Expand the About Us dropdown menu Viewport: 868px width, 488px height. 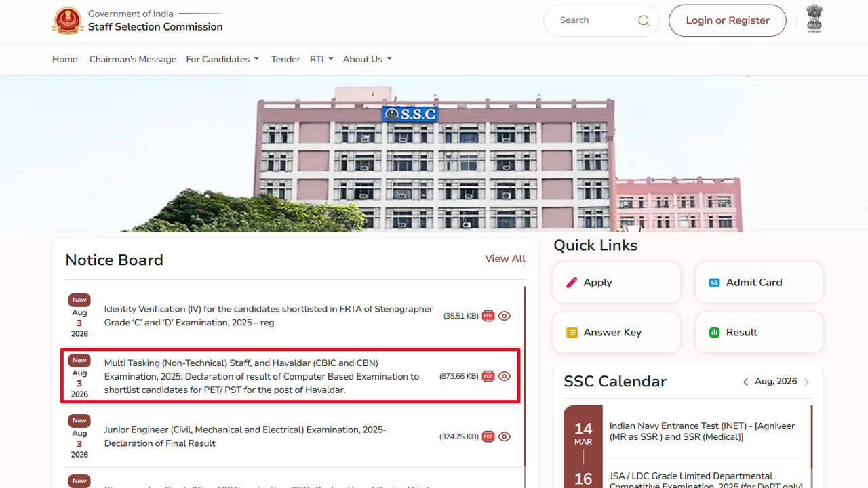368,59
